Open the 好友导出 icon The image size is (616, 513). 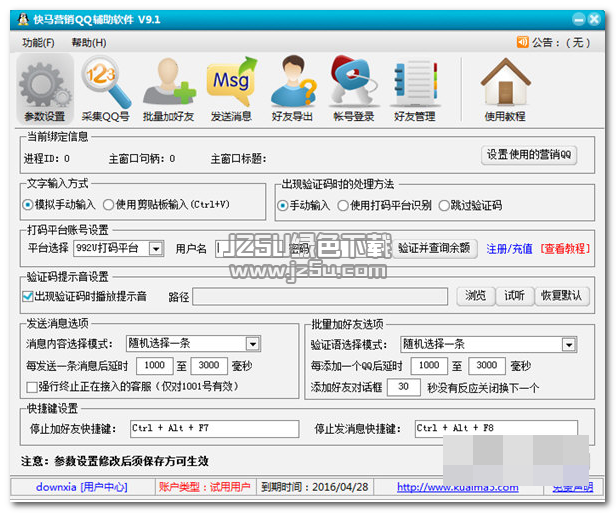coord(293,89)
